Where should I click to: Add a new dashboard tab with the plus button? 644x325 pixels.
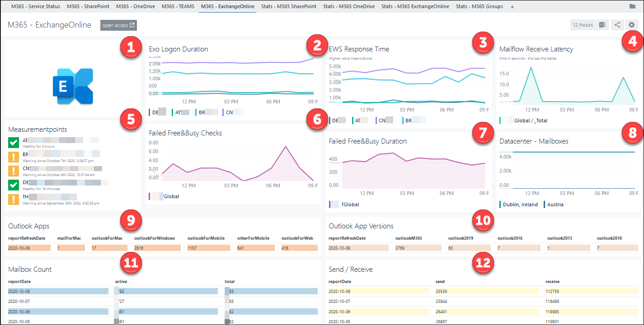(x=512, y=6)
